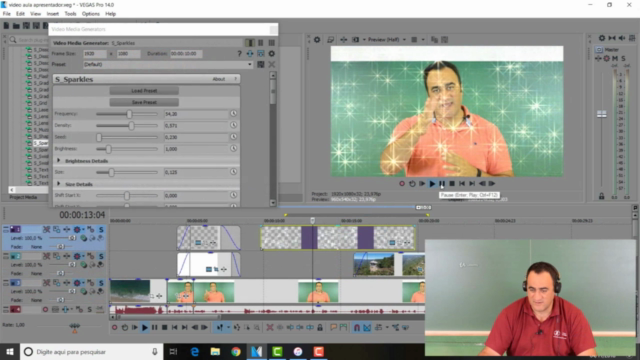Toggle animation clock for Brightness

233,149
